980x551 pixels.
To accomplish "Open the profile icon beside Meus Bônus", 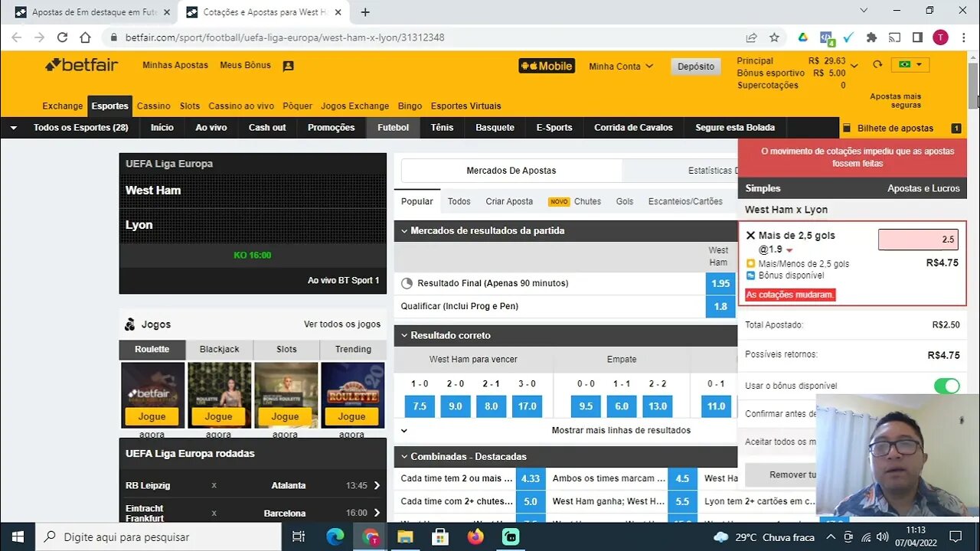I will (x=288, y=66).
